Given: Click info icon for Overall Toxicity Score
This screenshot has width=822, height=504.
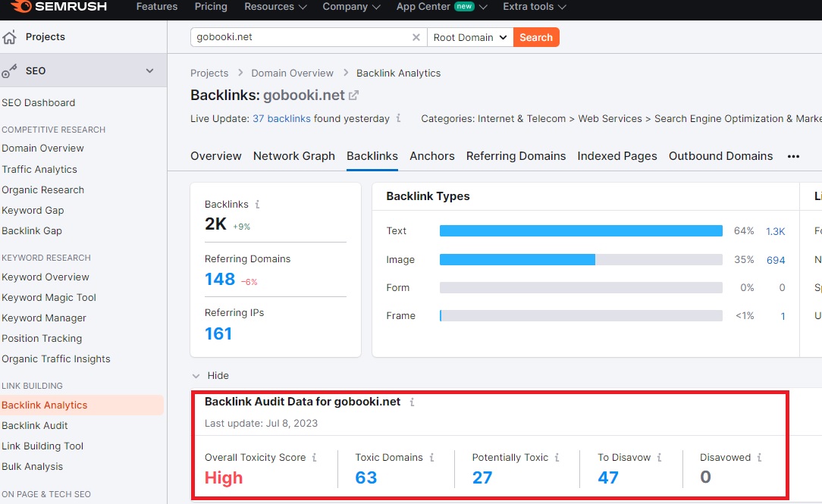Looking at the screenshot, I should pyautogui.click(x=315, y=457).
